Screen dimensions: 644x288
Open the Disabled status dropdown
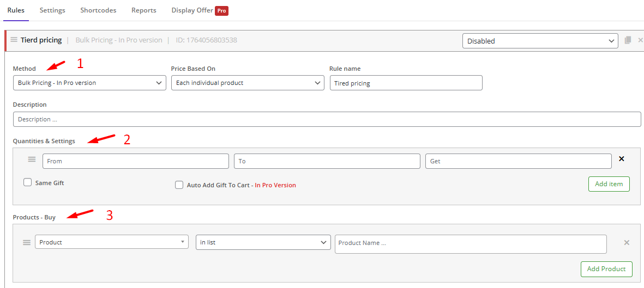[x=540, y=41]
